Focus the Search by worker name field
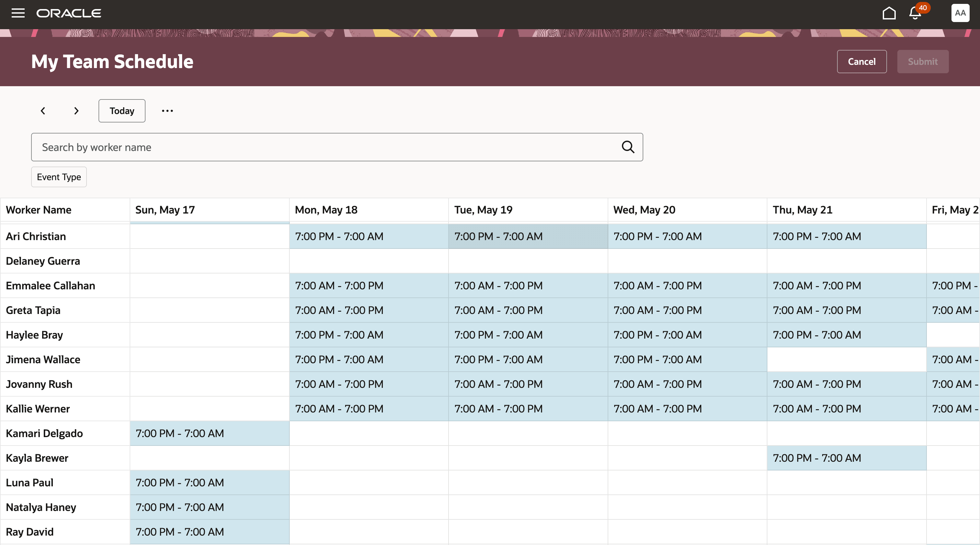 tap(337, 147)
